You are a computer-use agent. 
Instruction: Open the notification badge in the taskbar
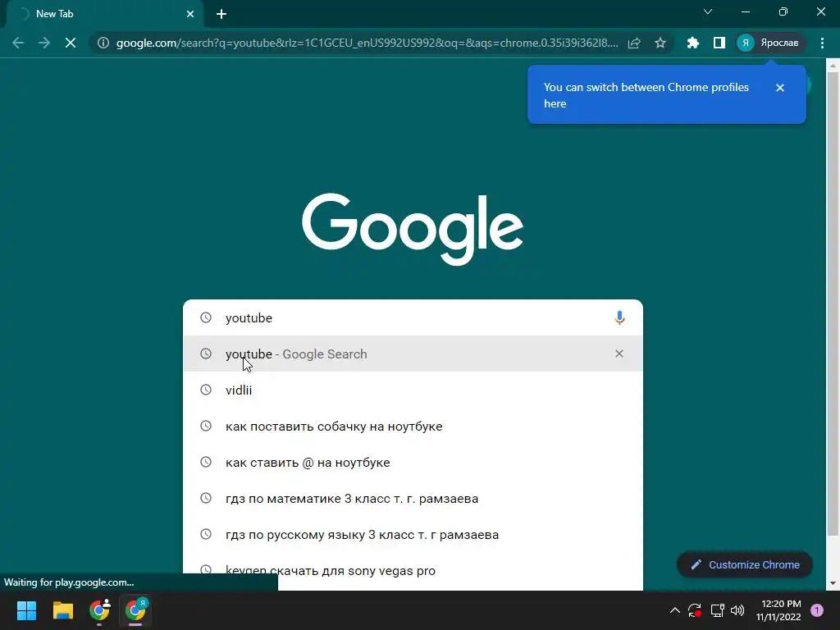point(817,610)
